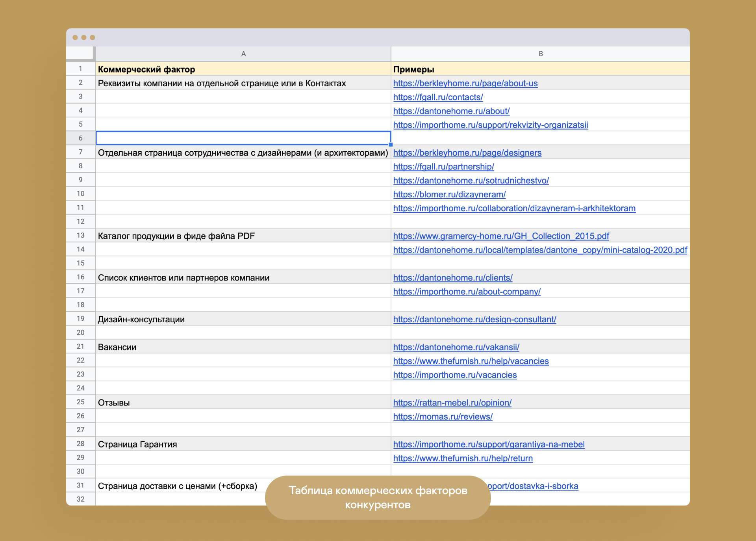Open thefurnish.ru/help/return link
756x541 pixels.
[x=463, y=458]
